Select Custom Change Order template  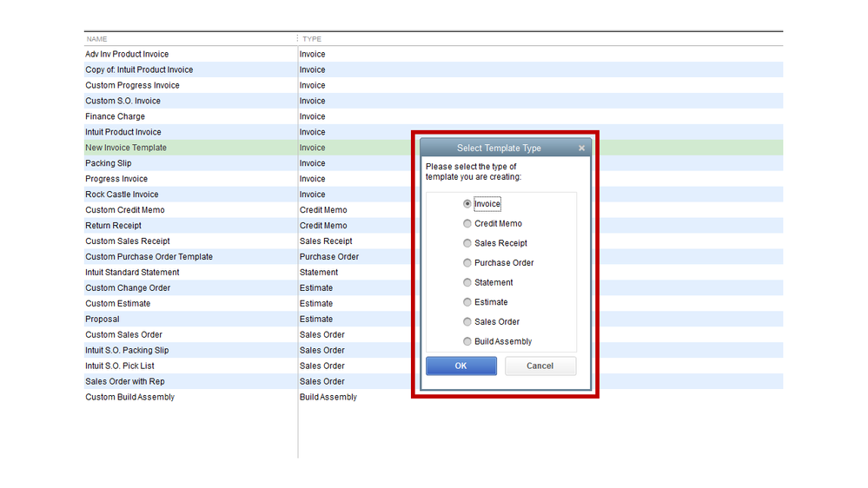pos(128,287)
